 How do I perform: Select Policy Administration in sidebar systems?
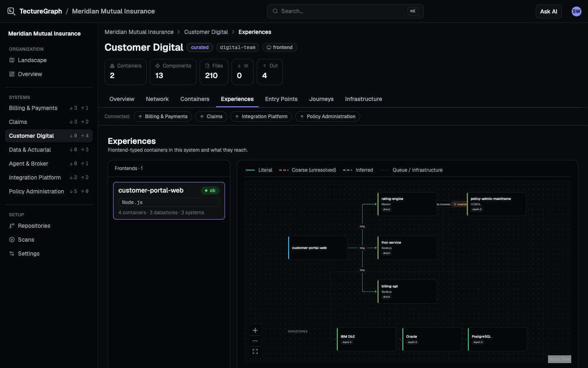pyautogui.click(x=49, y=191)
